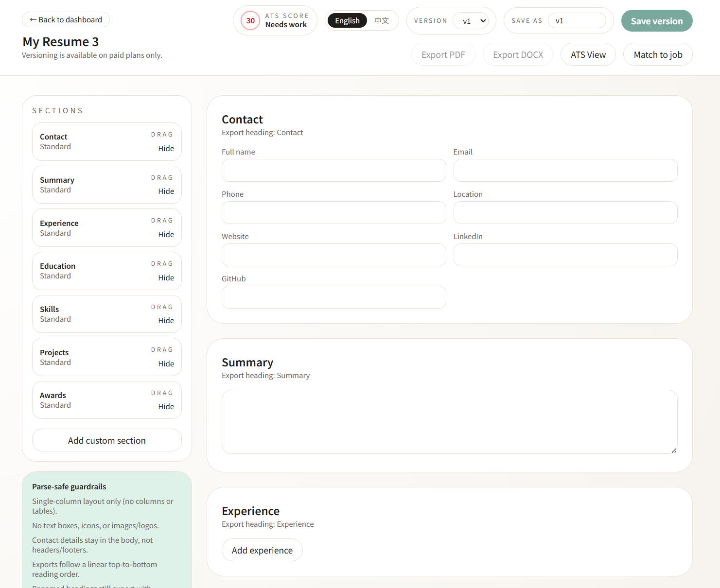Screen dimensions: 720x588
Task: Hide the Contact section
Action: pos(166,148)
